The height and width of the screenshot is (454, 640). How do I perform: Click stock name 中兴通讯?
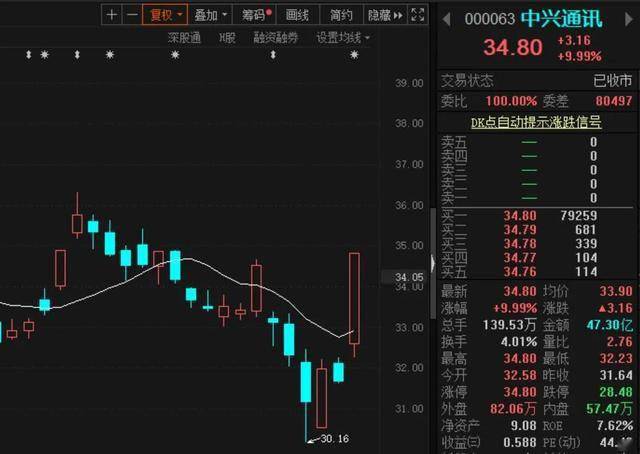click(561, 19)
